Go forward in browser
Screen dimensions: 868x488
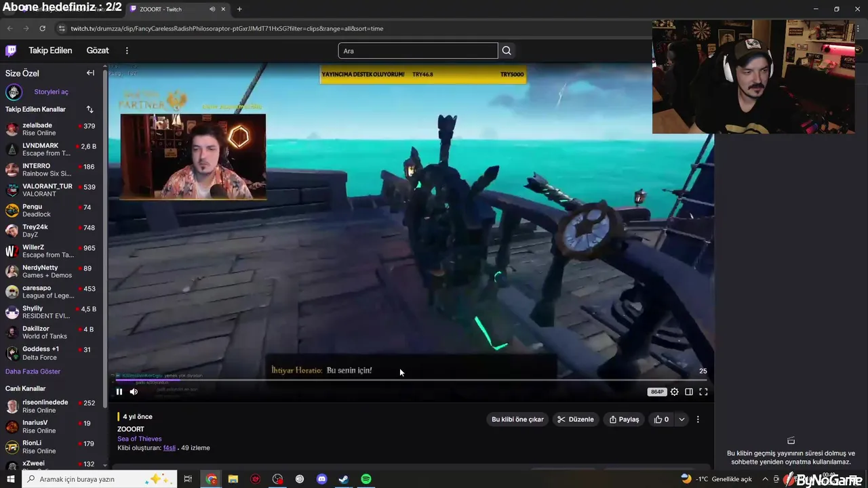26,28
